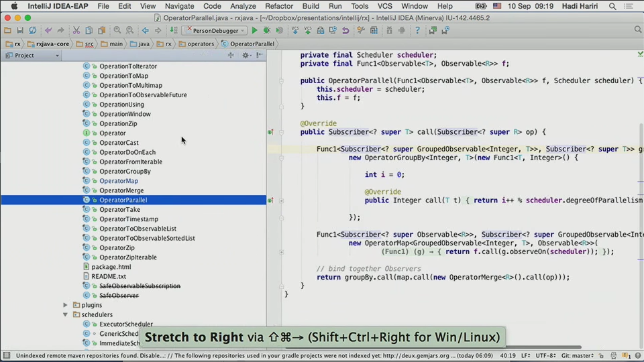Click the navigate Back arrow icon
The width and height of the screenshot is (644, 362).
click(145, 31)
